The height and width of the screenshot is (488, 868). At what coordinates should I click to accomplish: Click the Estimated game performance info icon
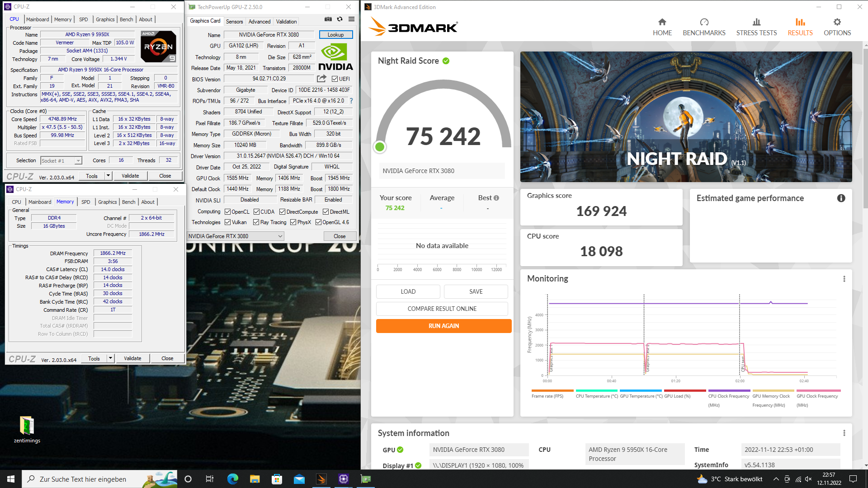pos(841,198)
